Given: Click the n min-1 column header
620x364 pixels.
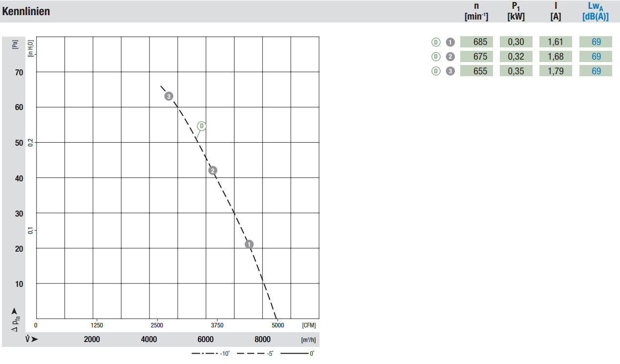Looking at the screenshot, I should pos(476,11).
